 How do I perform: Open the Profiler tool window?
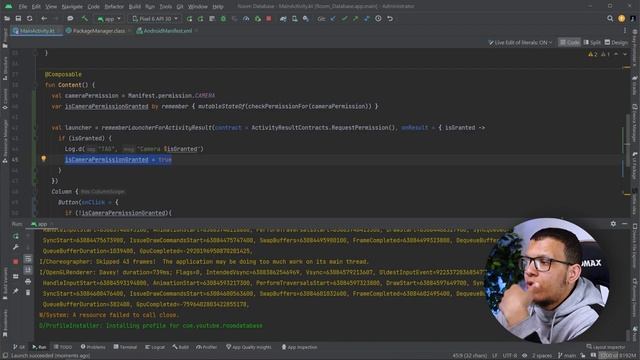(x=207, y=347)
